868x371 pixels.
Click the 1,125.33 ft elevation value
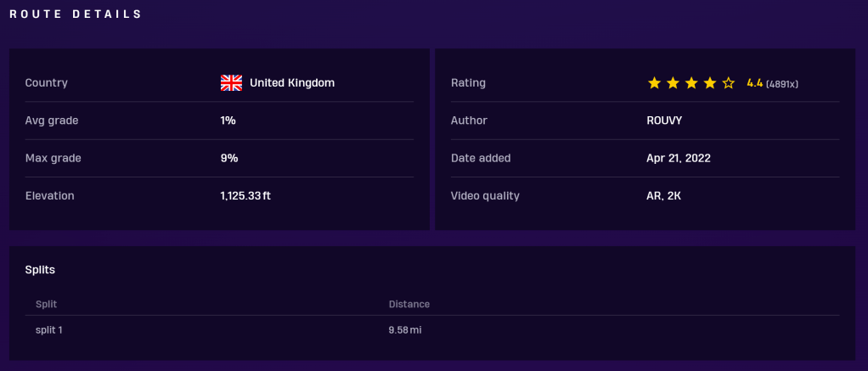[245, 196]
